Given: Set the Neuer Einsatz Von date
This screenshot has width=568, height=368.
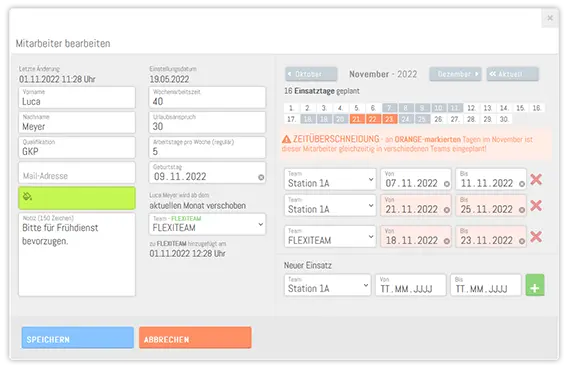Looking at the screenshot, I should [411, 285].
